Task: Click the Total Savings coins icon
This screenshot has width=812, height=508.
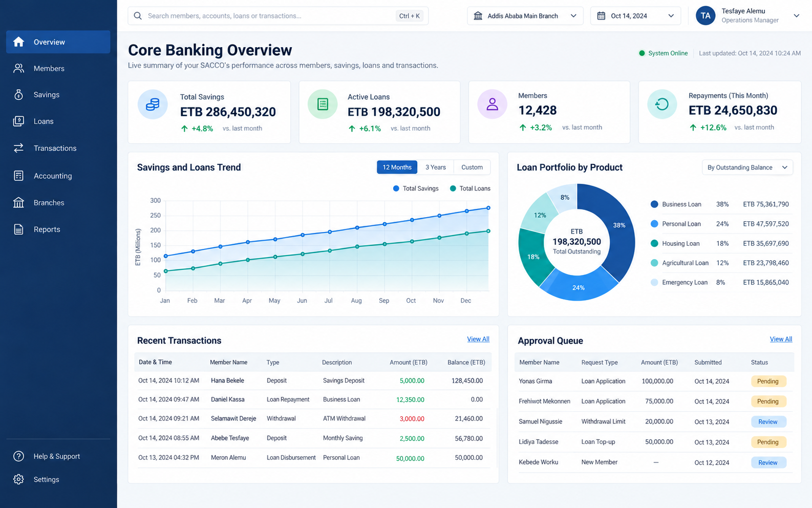Action: [153, 104]
